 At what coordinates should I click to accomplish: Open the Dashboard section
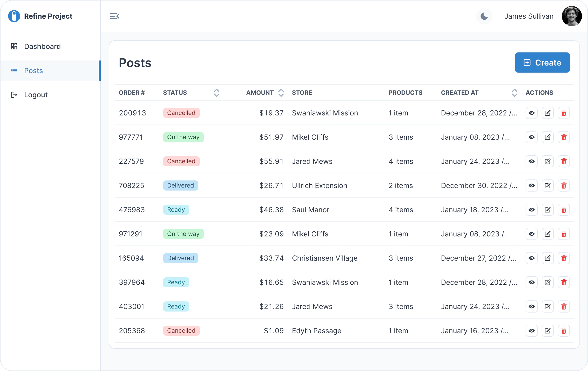click(42, 46)
